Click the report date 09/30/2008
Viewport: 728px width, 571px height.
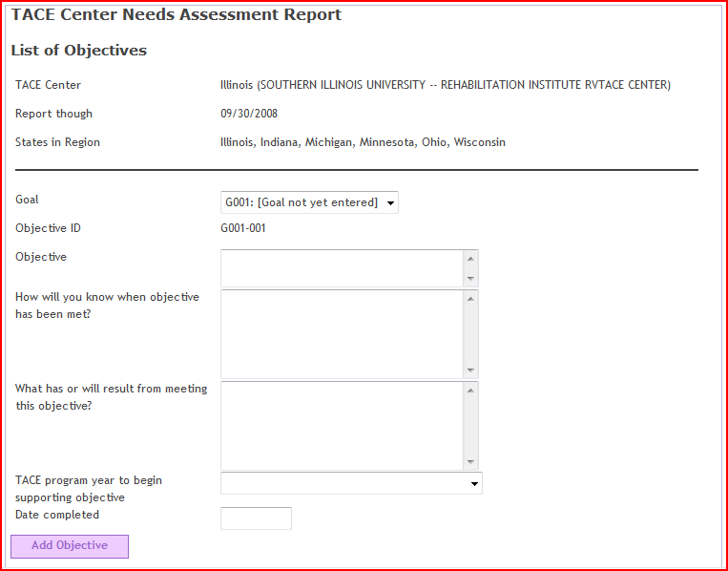pyautogui.click(x=249, y=114)
